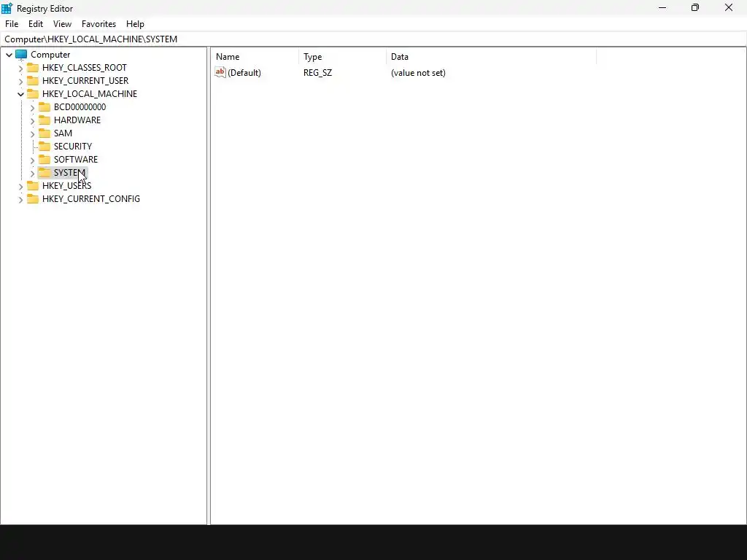Restore down the Registry Editor window
747x560 pixels.
695,7
